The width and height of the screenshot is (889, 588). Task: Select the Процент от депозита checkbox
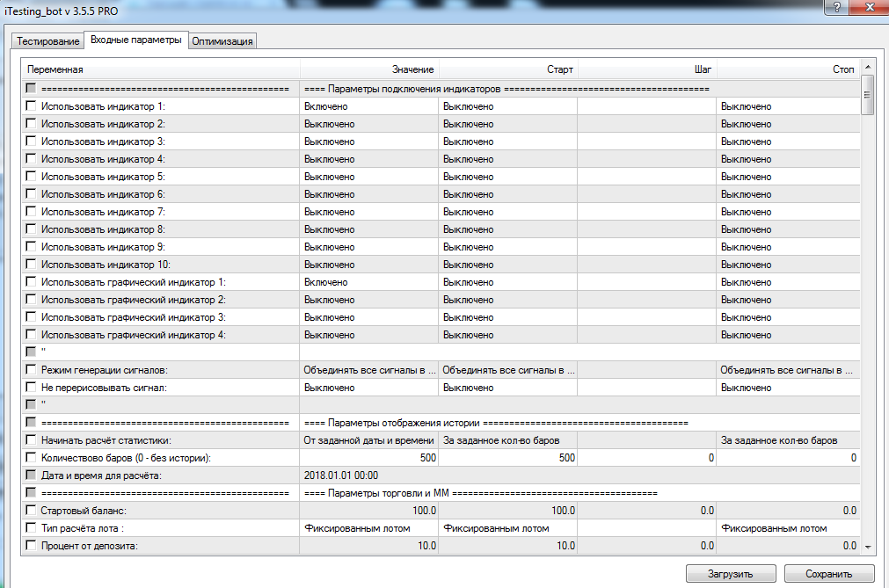pyautogui.click(x=32, y=546)
